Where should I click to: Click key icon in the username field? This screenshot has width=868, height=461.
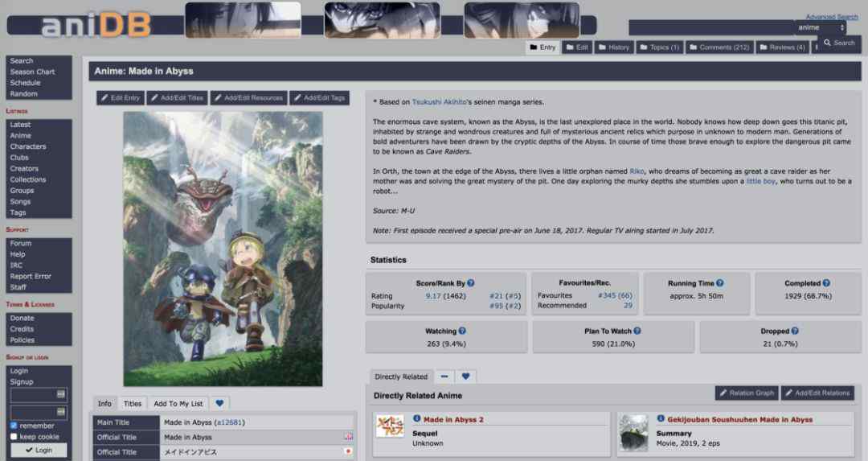click(x=61, y=394)
